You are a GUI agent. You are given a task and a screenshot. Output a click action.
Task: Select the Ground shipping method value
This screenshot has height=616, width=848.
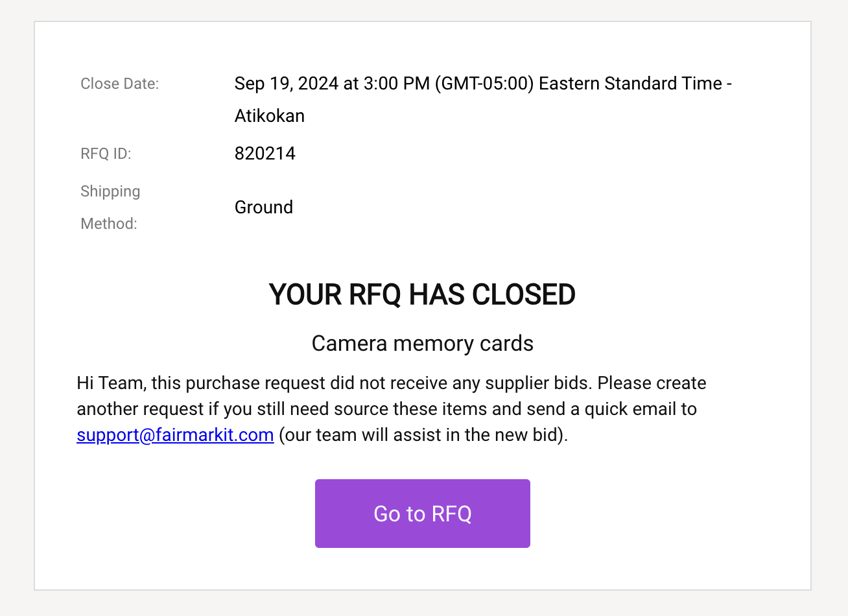point(264,207)
